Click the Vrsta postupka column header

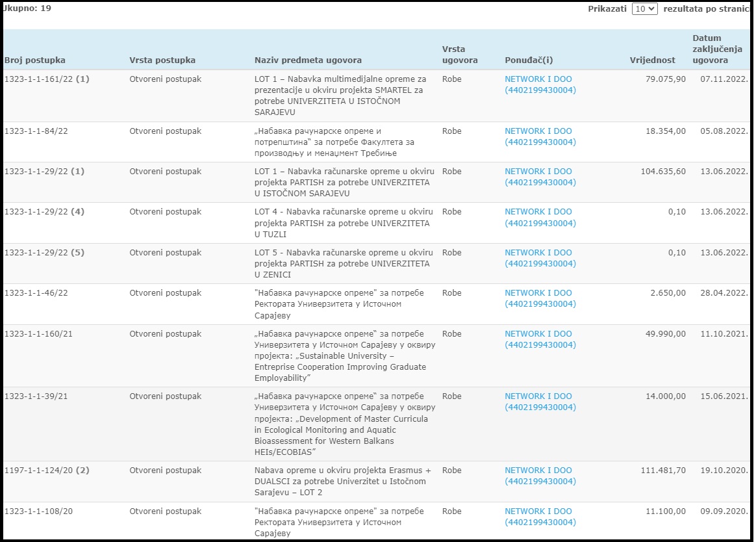click(x=162, y=60)
